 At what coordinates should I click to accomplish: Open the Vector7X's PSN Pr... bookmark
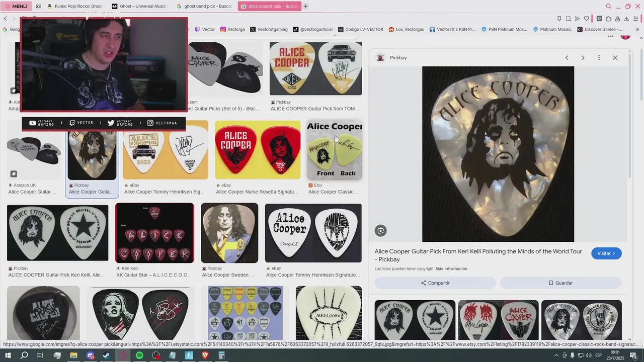452,29
